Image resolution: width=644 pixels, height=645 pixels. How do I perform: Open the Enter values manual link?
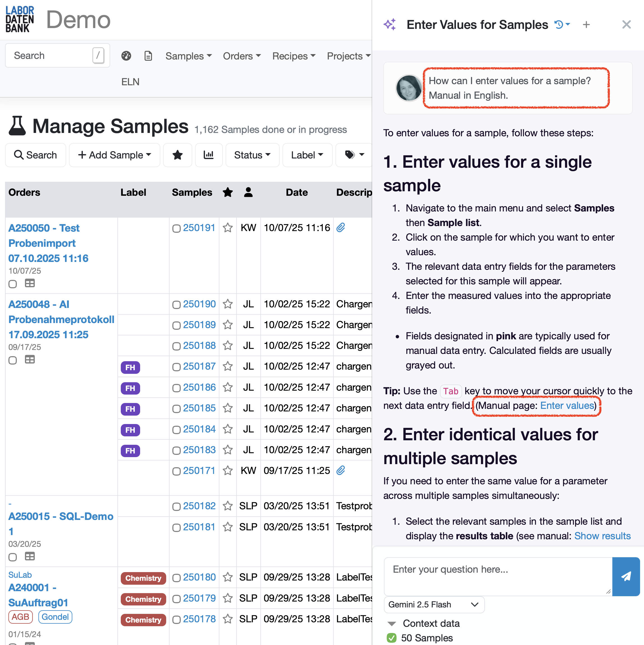click(567, 405)
